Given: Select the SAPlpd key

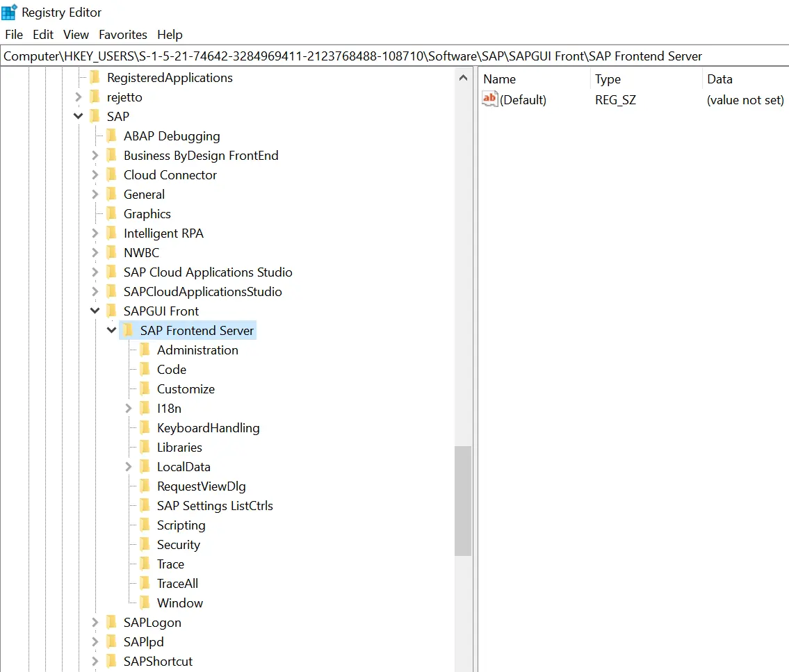Looking at the screenshot, I should point(143,642).
